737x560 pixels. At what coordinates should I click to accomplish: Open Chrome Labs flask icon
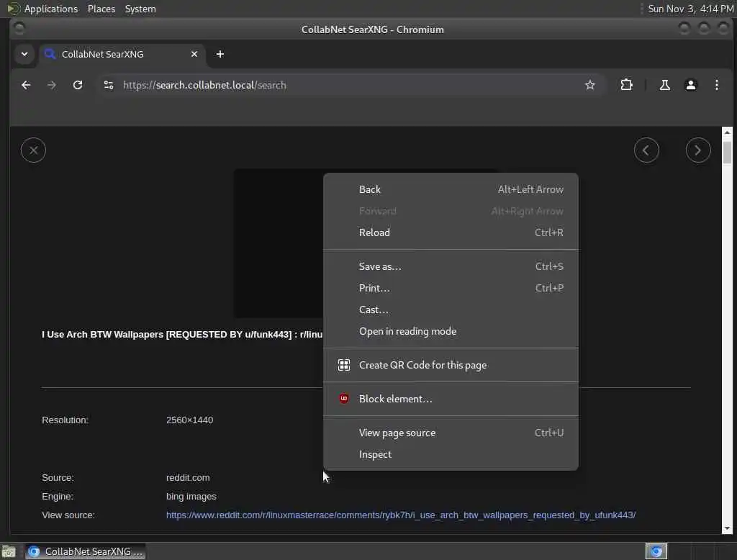pos(664,85)
